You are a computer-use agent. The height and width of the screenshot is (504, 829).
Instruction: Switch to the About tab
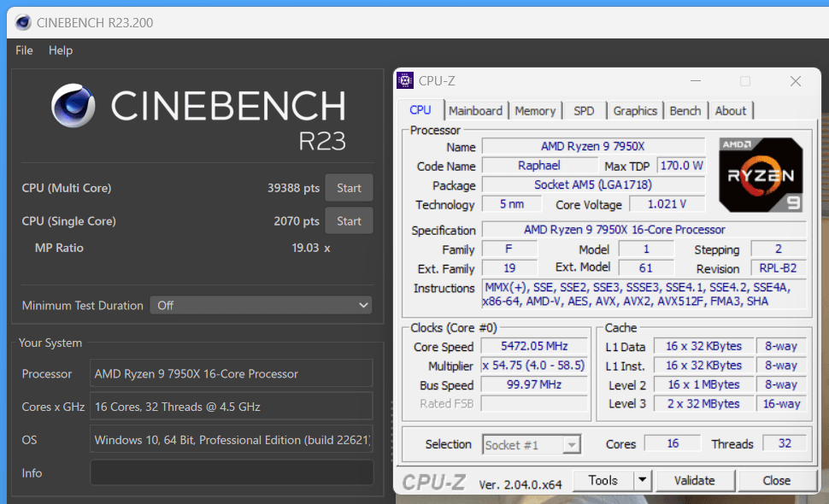click(731, 110)
